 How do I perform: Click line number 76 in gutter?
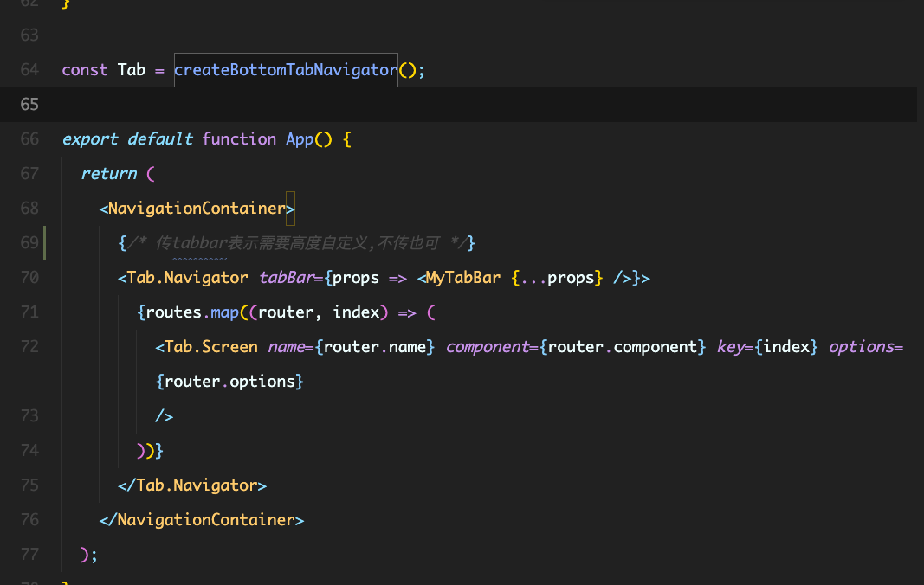[x=29, y=519]
